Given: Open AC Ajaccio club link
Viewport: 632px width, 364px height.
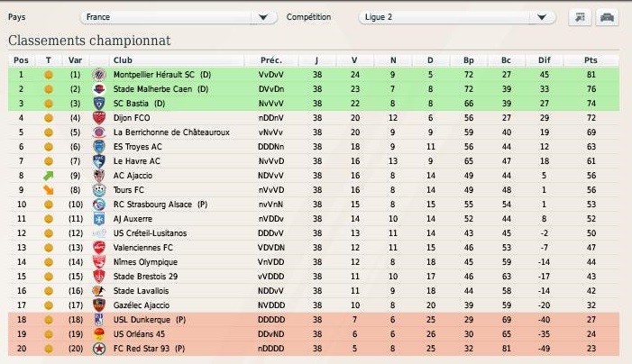Looking at the screenshot, I should click(x=133, y=176).
